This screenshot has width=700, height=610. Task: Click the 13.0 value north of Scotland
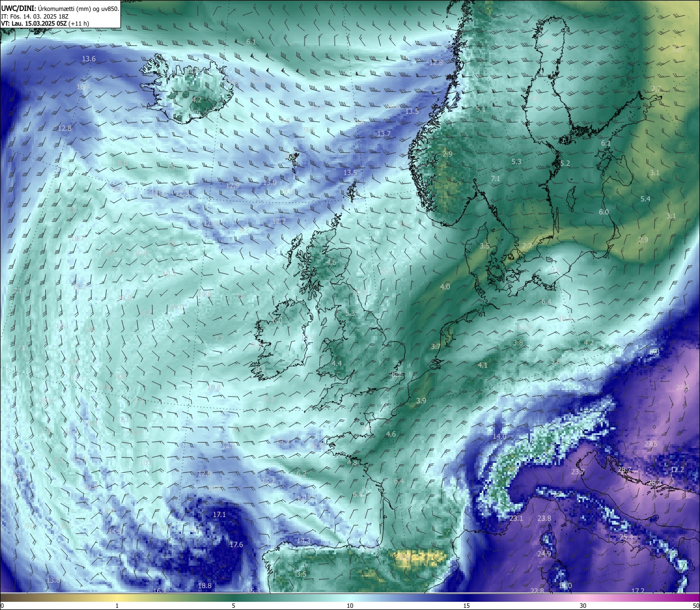click(x=269, y=182)
